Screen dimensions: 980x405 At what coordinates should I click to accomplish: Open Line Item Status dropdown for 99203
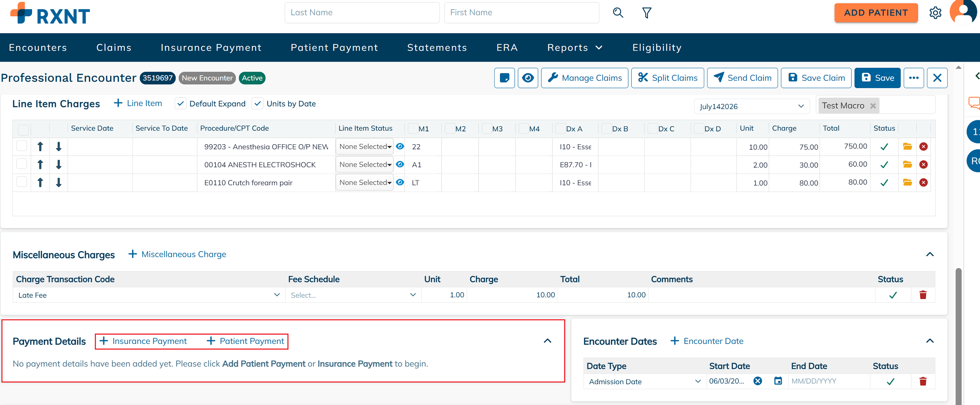point(364,146)
